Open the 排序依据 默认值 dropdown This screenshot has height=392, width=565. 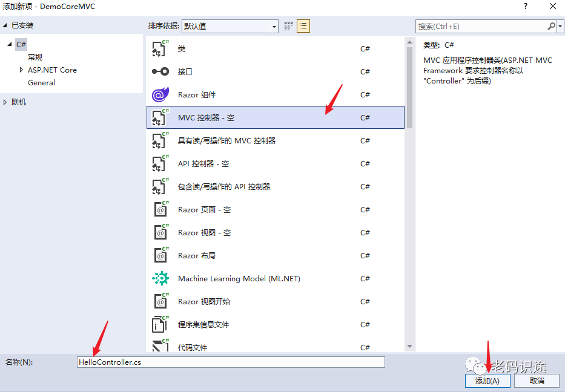230,26
